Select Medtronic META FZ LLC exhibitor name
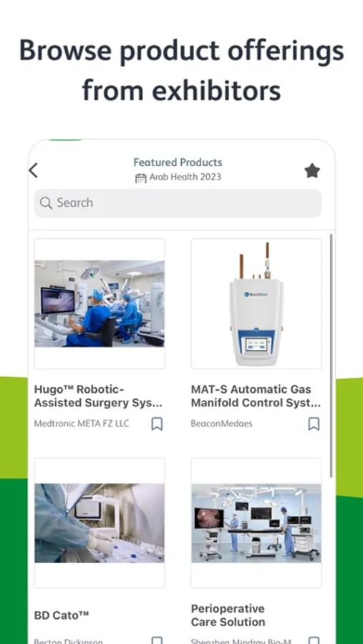The width and height of the screenshot is (363, 644). coord(82,424)
